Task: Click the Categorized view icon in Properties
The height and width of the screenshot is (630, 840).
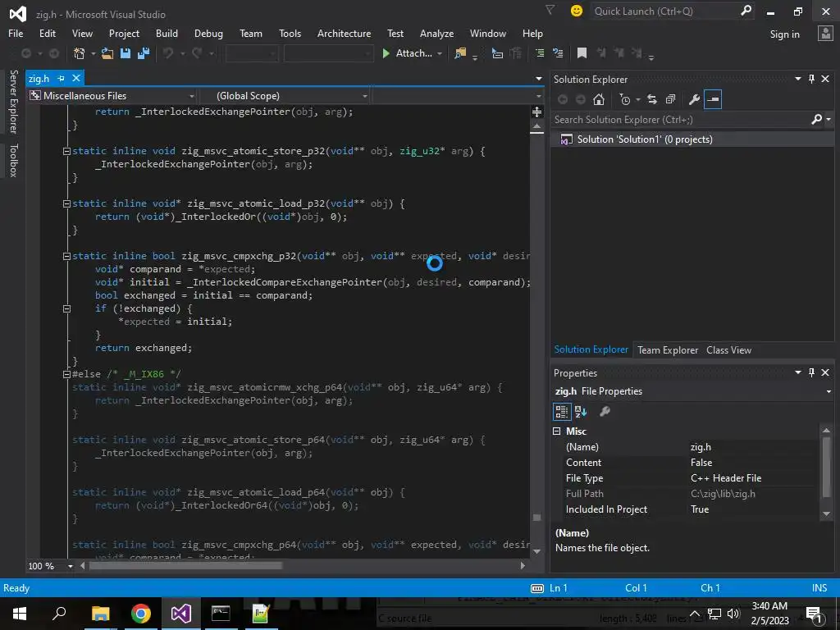Action: point(561,412)
